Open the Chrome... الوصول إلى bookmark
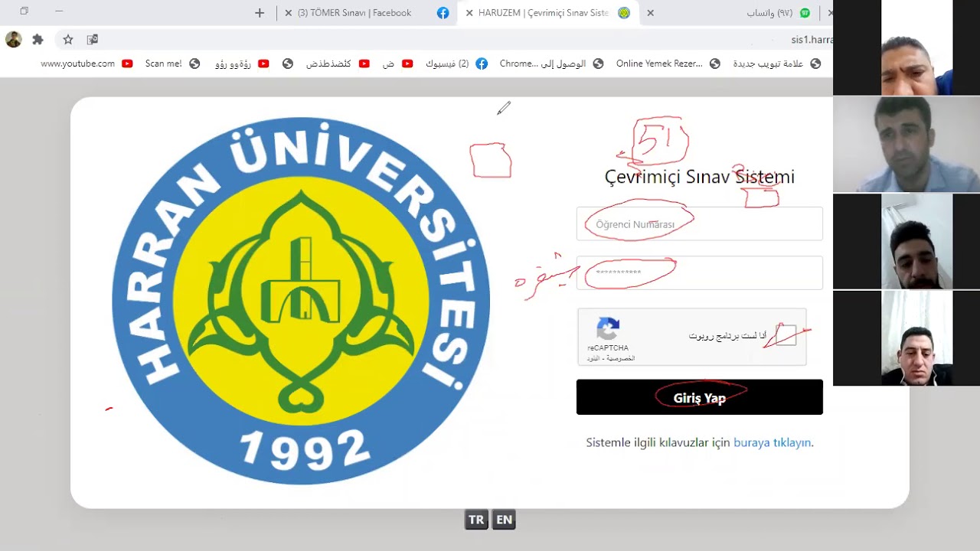The image size is (980, 551). click(551, 64)
